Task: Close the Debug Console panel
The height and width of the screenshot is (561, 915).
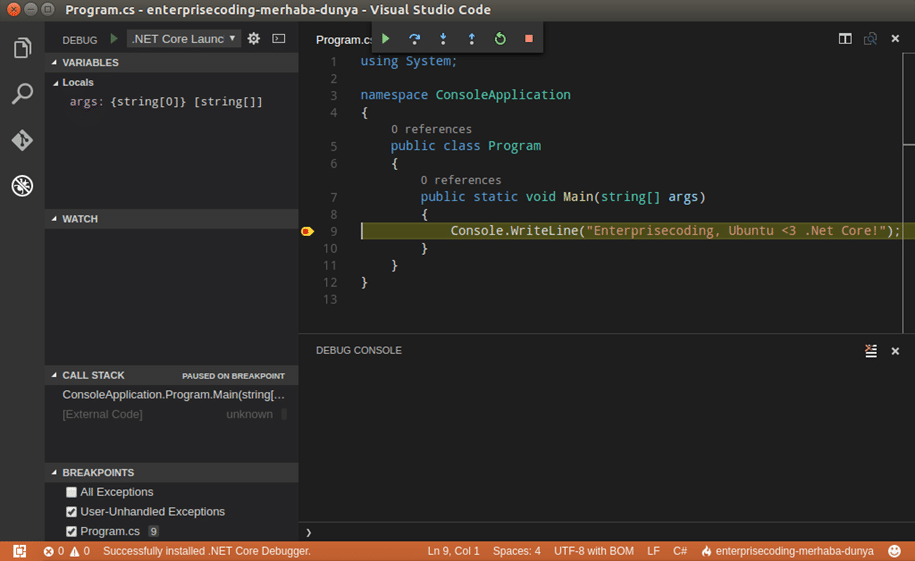Action: click(x=895, y=351)
